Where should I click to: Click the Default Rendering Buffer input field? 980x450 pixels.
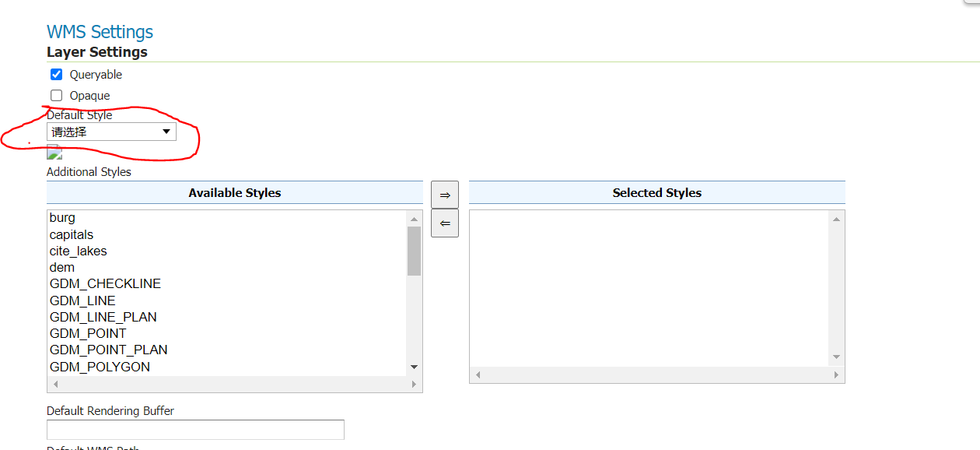pyautogui.click(x=195, y=430)
